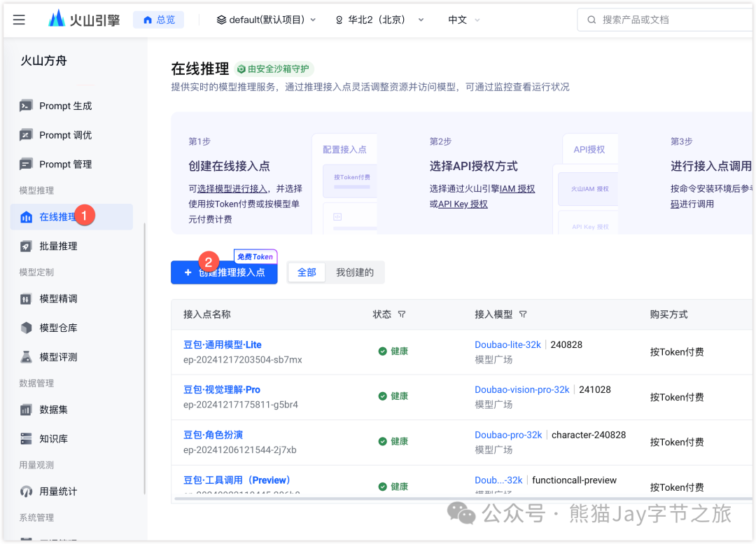Click the Prompt 生成 sidebar icon
756x544 pixels.
(26, 106)
